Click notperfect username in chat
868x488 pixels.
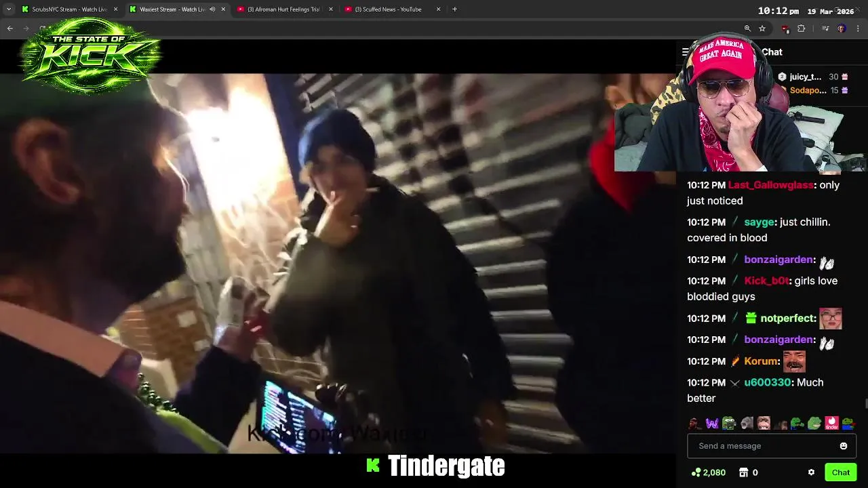tap(787, 319)
